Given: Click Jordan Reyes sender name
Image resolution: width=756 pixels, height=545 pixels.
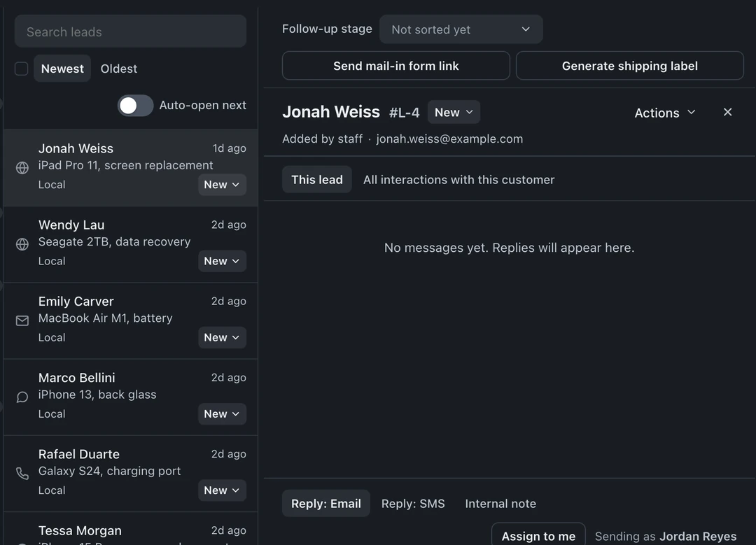Looking at the screenshot, I should coord(698,537).
